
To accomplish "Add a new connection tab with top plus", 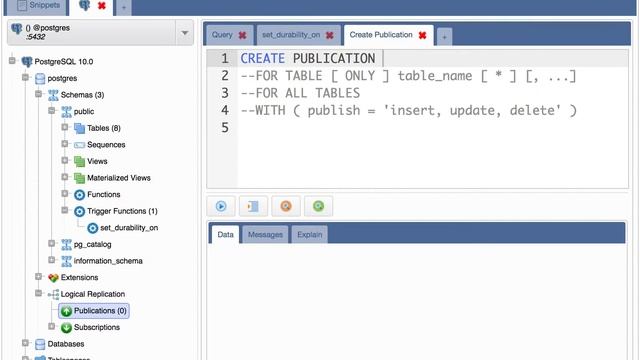I will (x=124, y=7).
